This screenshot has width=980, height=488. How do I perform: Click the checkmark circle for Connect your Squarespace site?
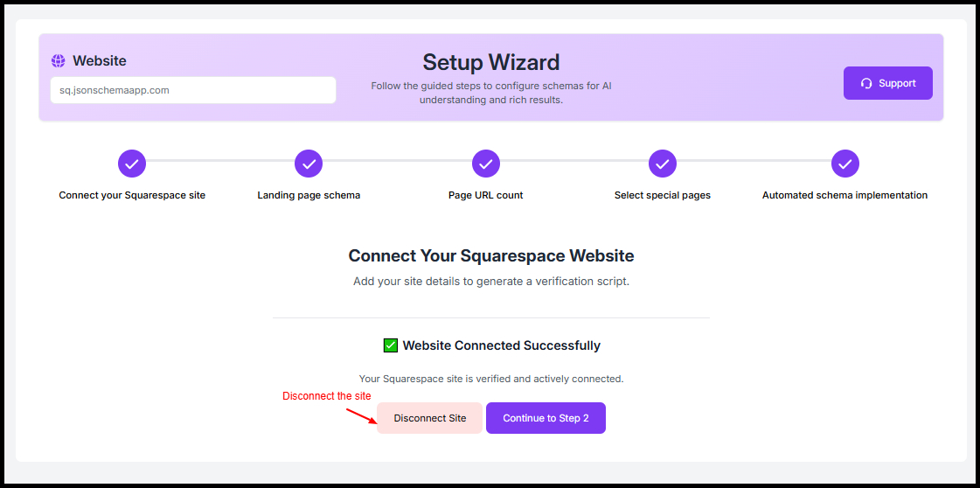(x=132, y=164)
